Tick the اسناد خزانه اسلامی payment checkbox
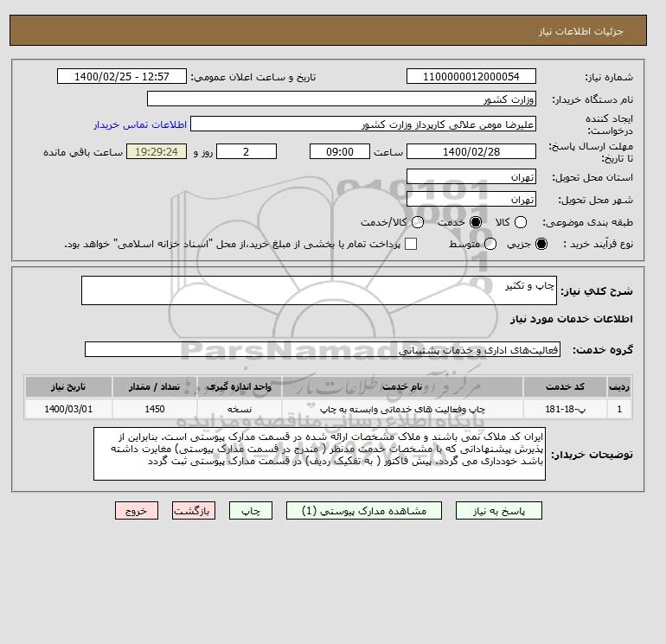This screenshot has height=644, width=666. [411, 244]
